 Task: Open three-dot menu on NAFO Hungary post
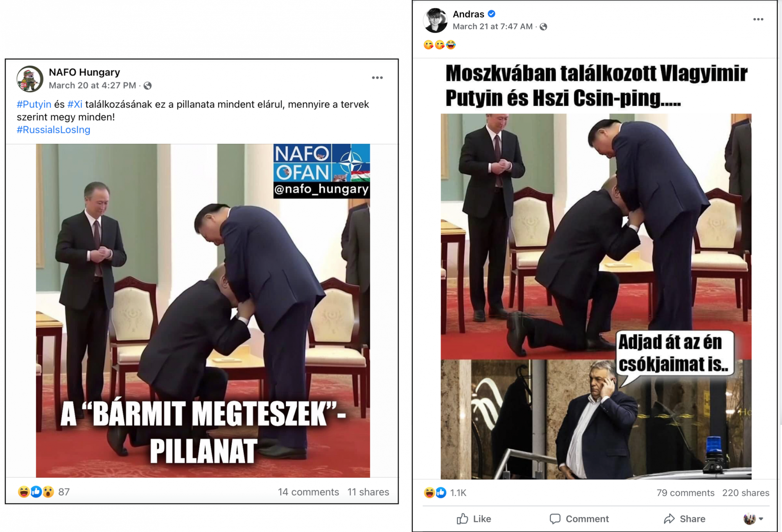pyautogui.click(x=377, y=78)
